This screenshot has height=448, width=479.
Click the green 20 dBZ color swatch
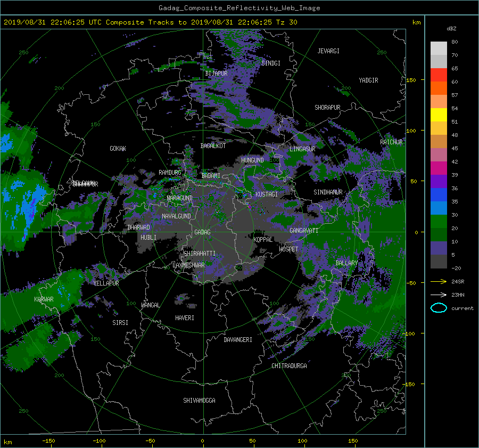[x=439, y=221]
